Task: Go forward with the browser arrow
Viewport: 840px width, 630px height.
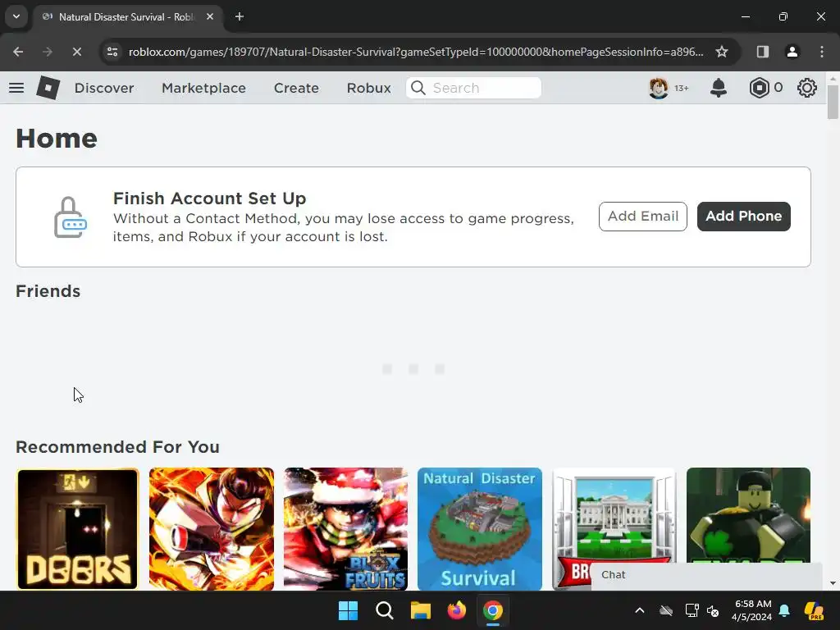Action: click(x=47, y=52)
